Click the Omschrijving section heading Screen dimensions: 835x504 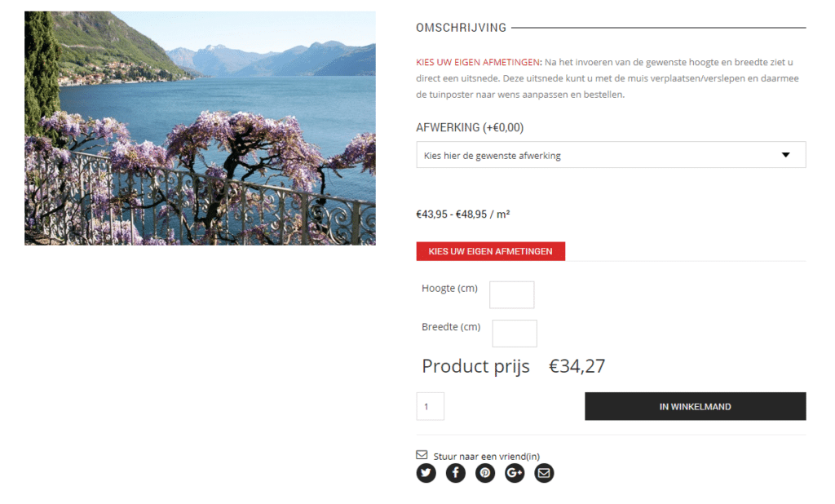tap(462, 28)
